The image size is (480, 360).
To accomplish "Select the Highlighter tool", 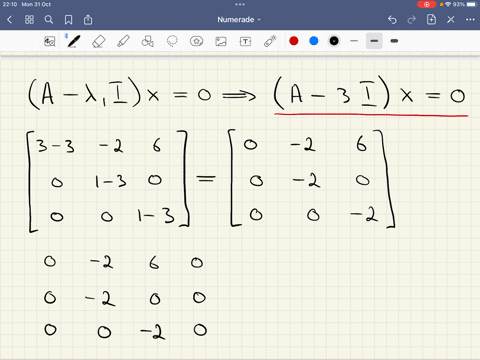I will tap(123, 41).
